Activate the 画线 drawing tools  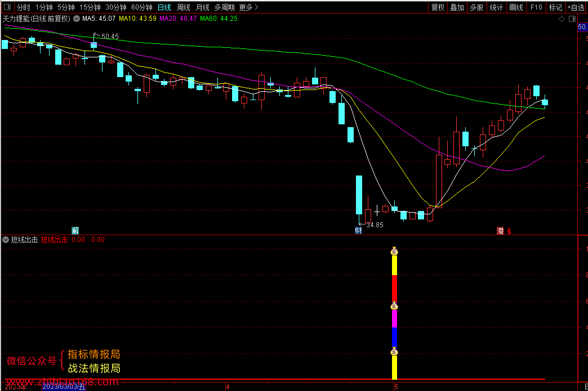tap(516, 7)
